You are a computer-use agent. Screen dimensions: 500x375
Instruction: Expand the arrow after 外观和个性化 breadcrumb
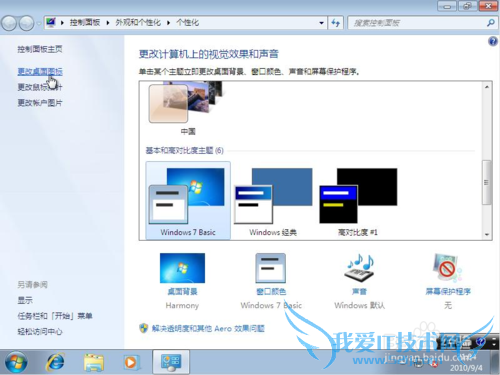(x=168, y=23)
